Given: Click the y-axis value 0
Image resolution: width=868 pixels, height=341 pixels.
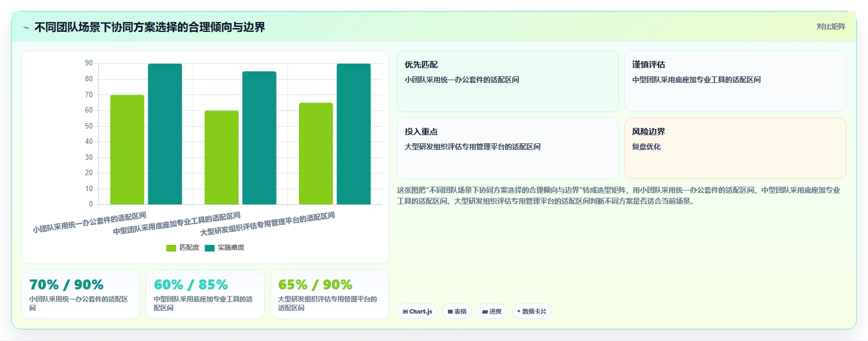Looking at the screenshot, I should [x=91, y=204].
